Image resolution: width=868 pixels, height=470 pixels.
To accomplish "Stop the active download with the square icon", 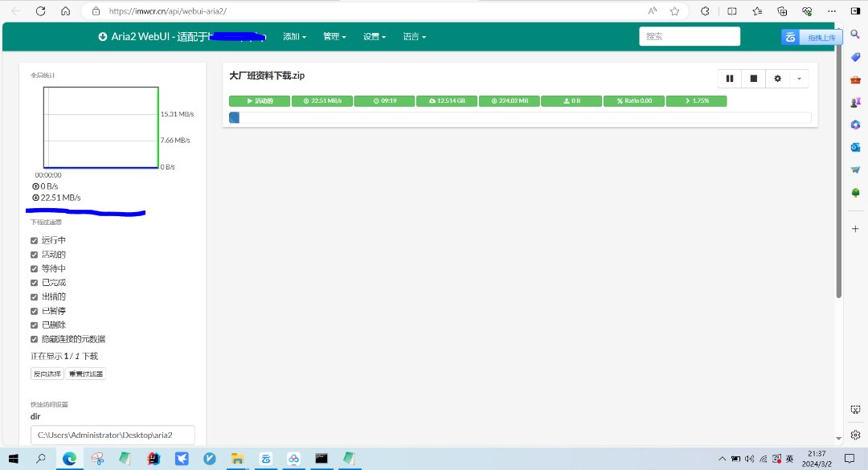I will coord(754,78).
